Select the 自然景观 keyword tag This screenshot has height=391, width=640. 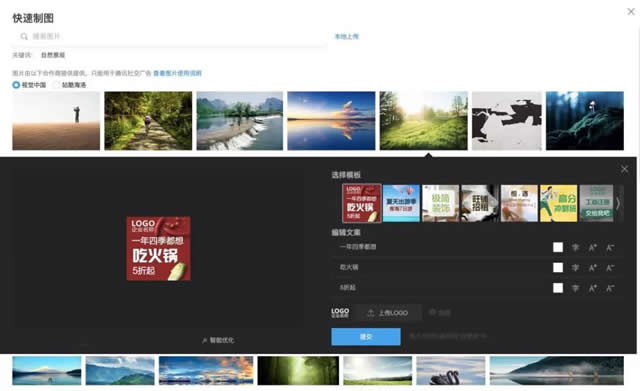coord(53,55)
